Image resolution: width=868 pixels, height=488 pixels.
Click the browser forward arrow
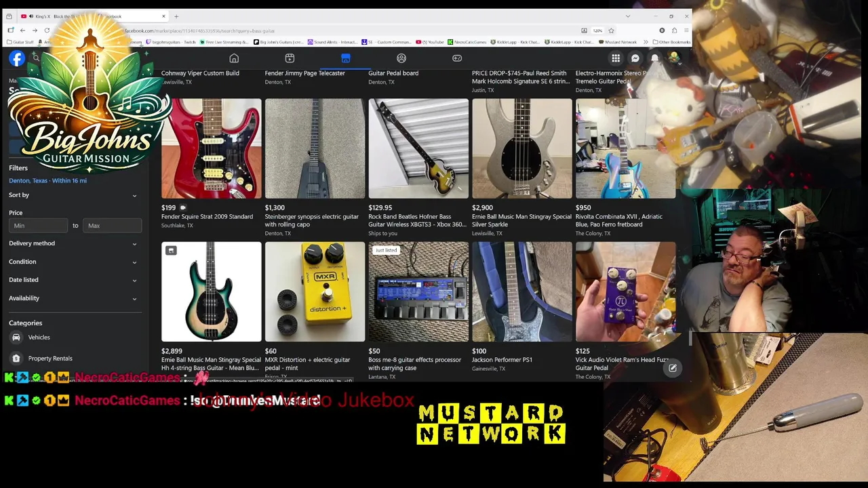[x=35, y=30]
